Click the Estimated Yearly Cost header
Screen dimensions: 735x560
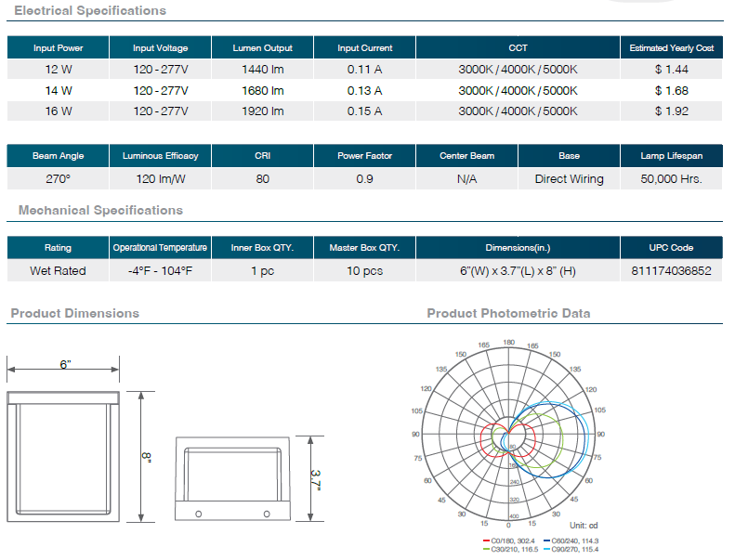pos(672,48)
